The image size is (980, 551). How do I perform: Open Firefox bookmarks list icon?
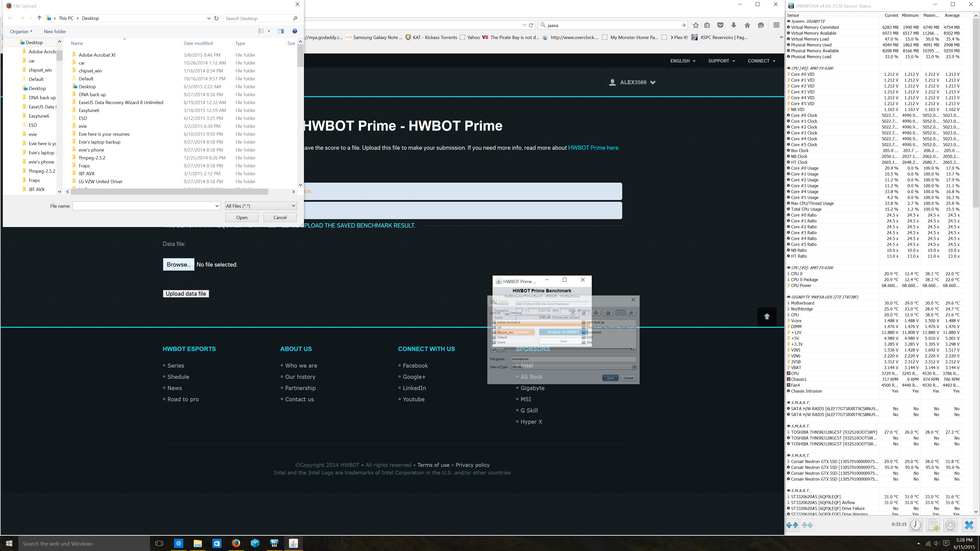(x=707, y=25)
